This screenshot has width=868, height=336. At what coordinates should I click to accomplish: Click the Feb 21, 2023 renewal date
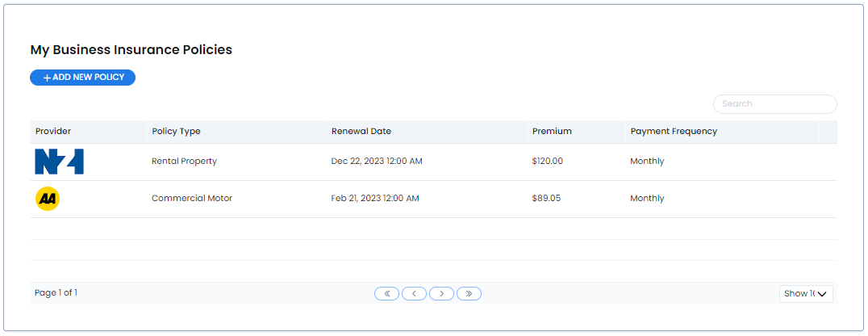[375, 199]
